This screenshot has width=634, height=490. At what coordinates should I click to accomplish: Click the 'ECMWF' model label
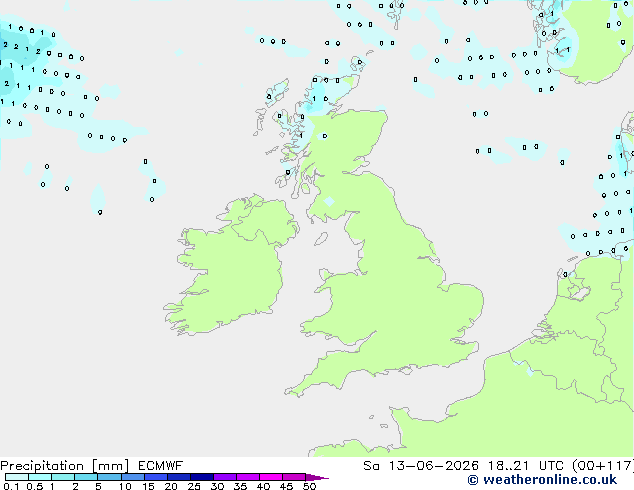pos(161,466)
